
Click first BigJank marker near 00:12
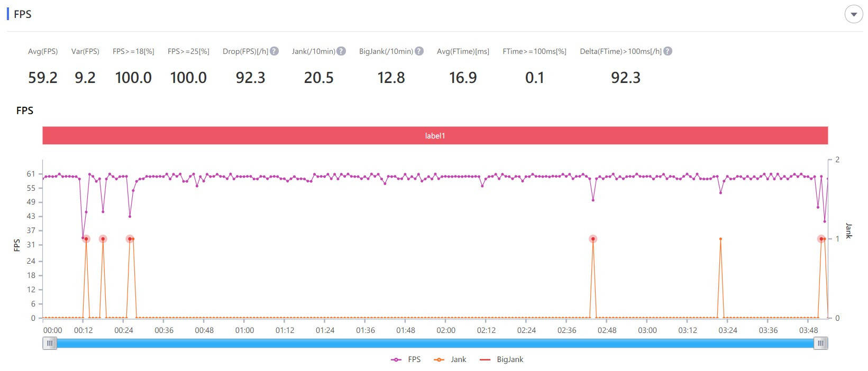(x=86, y=239)
